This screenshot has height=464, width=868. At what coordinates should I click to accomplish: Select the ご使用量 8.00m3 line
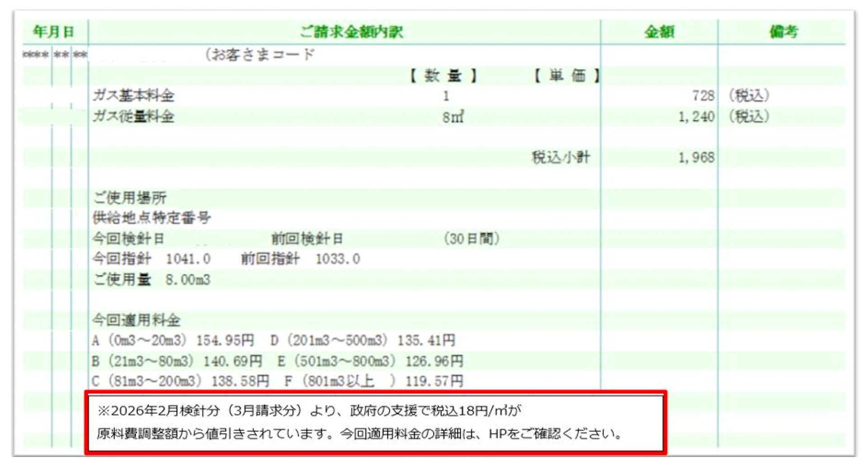pyautogui.click(x=151, y=280)
